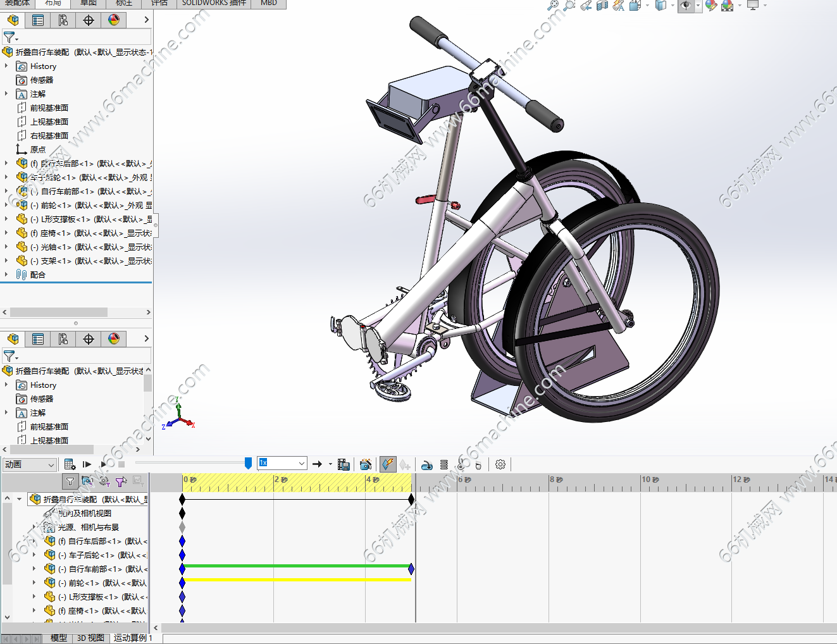Expand the 配合 mates folder

coord(6,275)
